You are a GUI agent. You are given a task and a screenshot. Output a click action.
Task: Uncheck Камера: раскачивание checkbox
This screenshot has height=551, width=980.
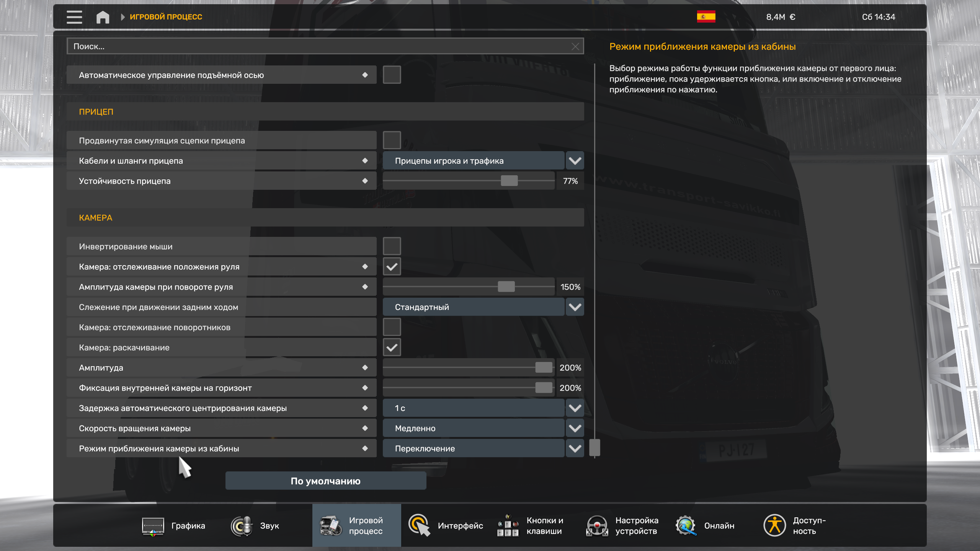coord(392,347)
